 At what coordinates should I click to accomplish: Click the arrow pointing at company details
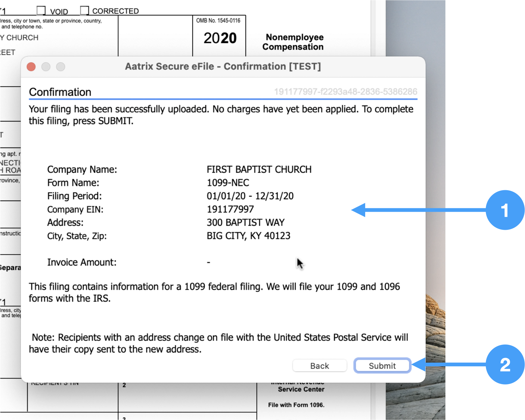418,210
